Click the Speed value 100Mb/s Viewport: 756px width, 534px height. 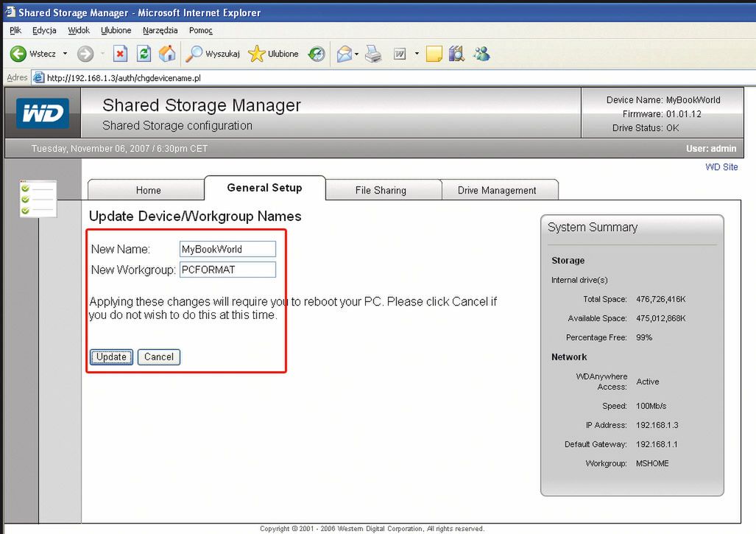pyautogui.click(x=651, y=406)
